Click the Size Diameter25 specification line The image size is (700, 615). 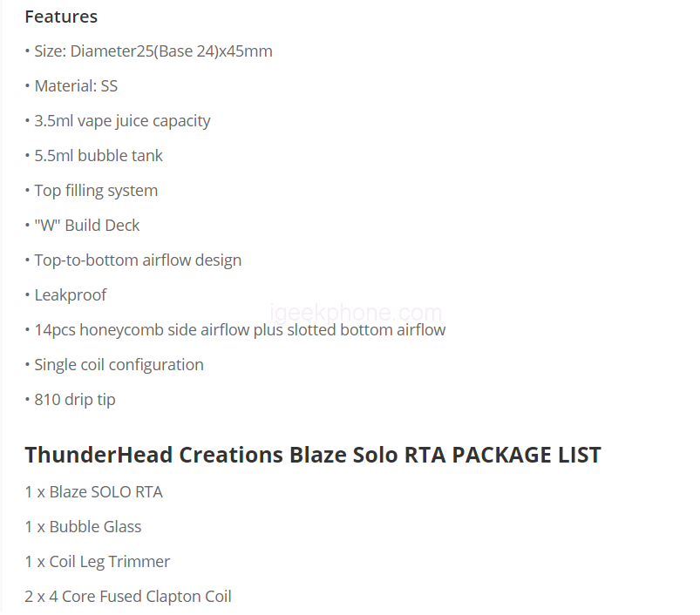153,51
